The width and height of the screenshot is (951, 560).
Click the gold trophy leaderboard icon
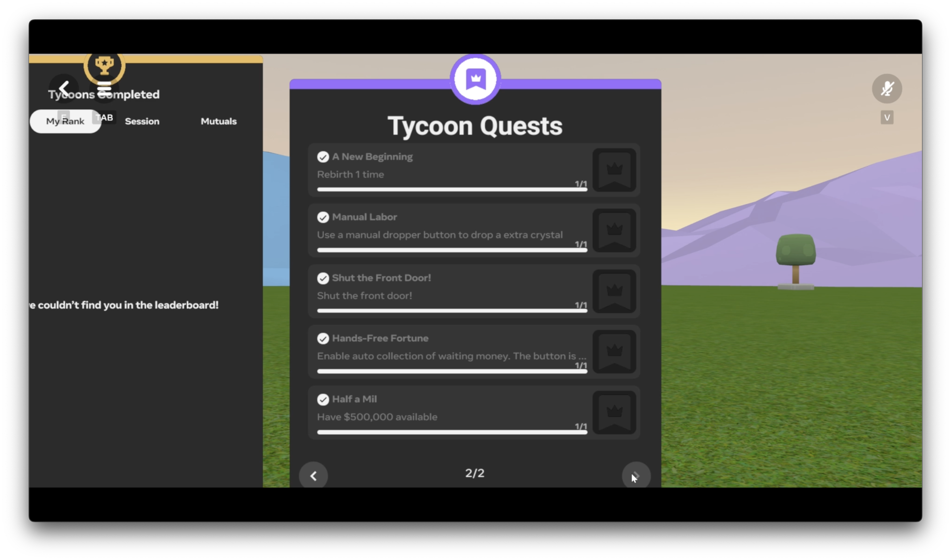[x=104, y=66]
